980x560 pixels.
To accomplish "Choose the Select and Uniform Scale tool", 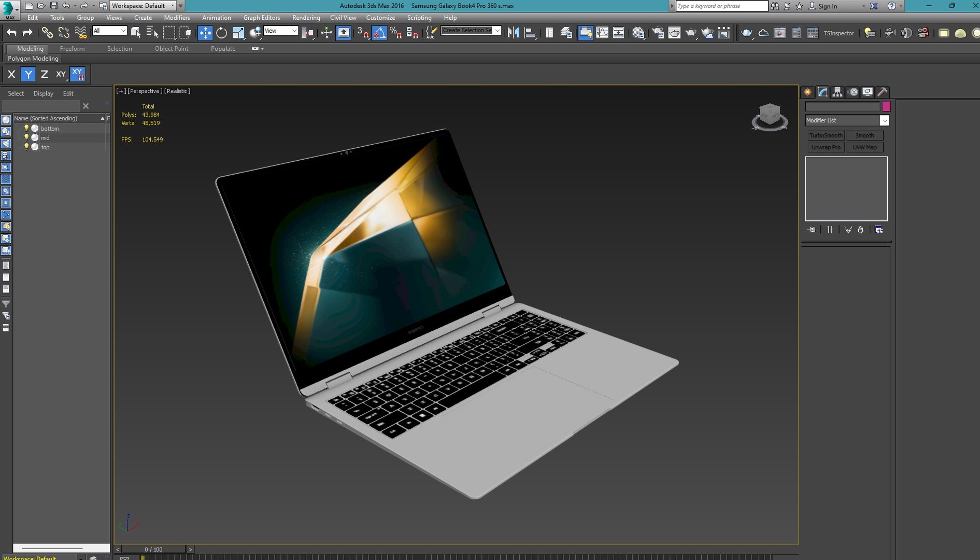I will (x=238, y=33).
